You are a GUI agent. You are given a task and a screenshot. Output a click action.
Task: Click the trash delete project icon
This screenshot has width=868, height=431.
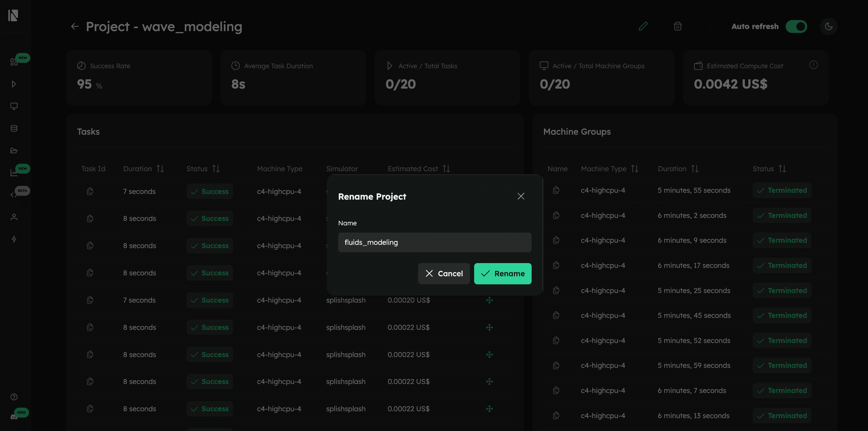coord(677,26)
